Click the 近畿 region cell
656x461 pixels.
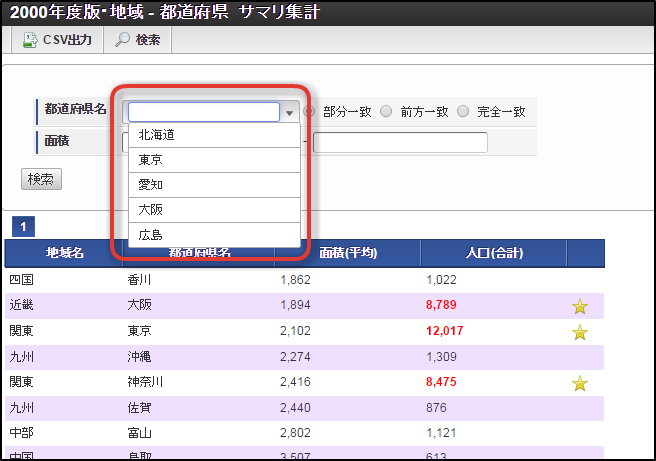tap(21, 305)
